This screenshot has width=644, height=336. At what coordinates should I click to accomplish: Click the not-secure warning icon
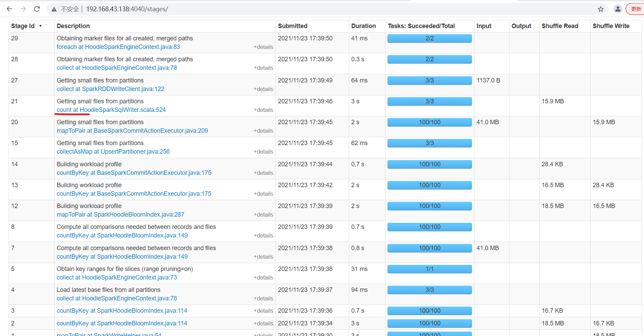click(54, 9)
